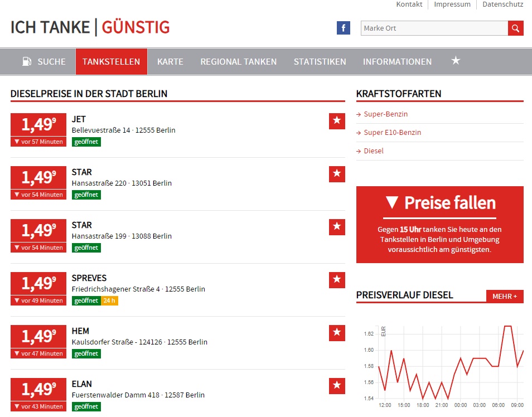Click the 'vor 57 Minuten' timestamp

coord(38,142)
